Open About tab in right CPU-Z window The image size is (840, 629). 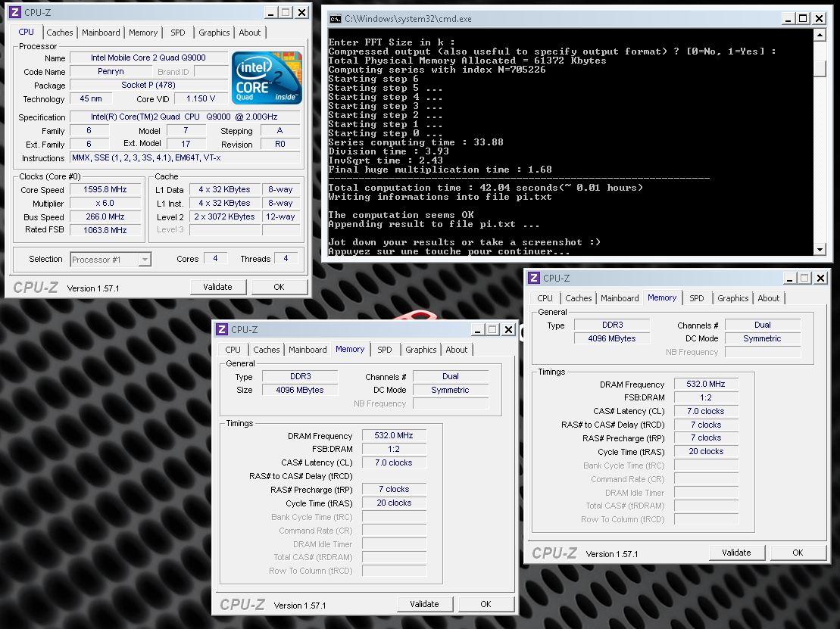click(x=769, y=298)
